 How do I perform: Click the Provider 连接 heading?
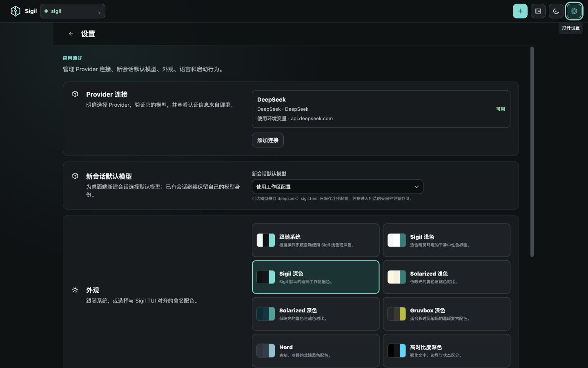click(x=107, y=94)
